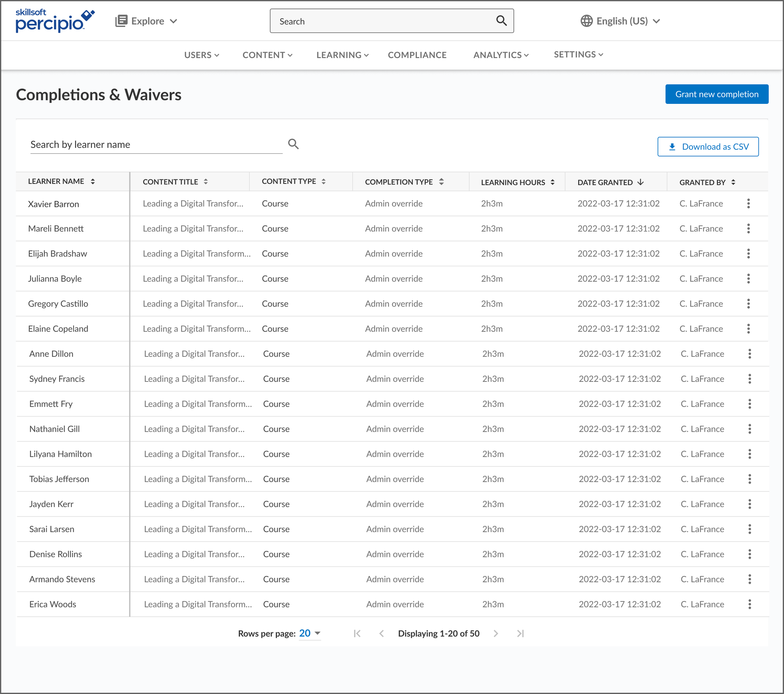Click the Search by learner name field
784x694 pixels.
(156, 145)
